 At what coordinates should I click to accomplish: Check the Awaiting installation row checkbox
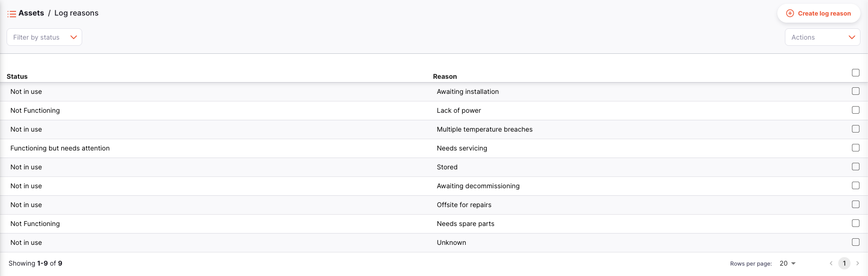[855, 91]
